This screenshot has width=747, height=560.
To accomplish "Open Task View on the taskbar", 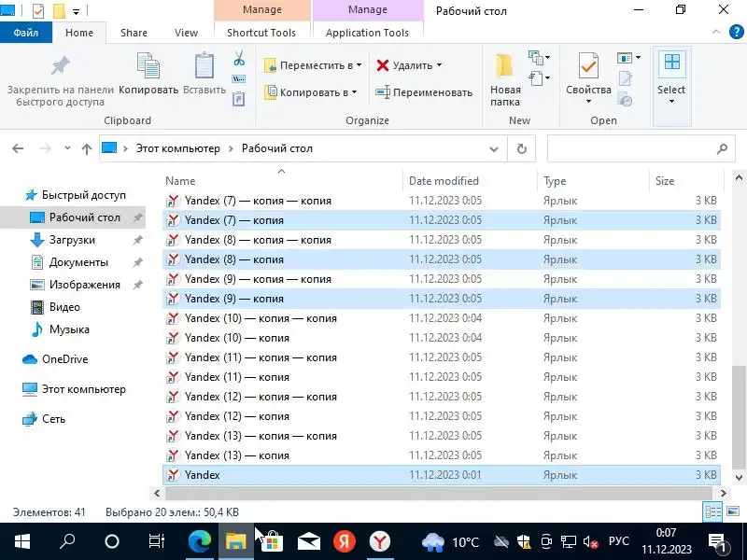I will point(156,541).
